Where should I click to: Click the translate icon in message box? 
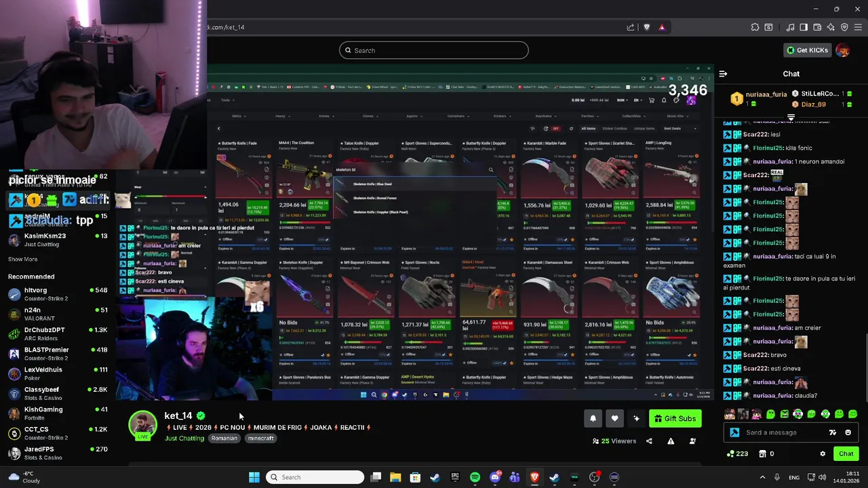click(832, 432)
